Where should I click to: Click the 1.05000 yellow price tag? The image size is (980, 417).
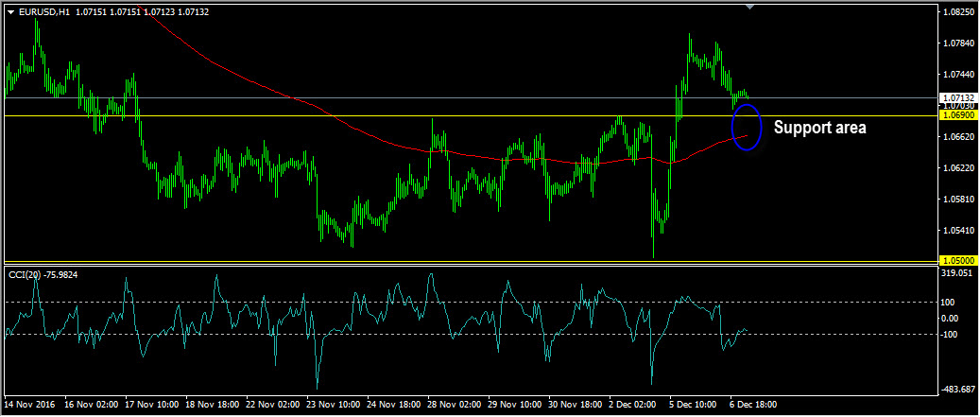click(x=958, y=261)
